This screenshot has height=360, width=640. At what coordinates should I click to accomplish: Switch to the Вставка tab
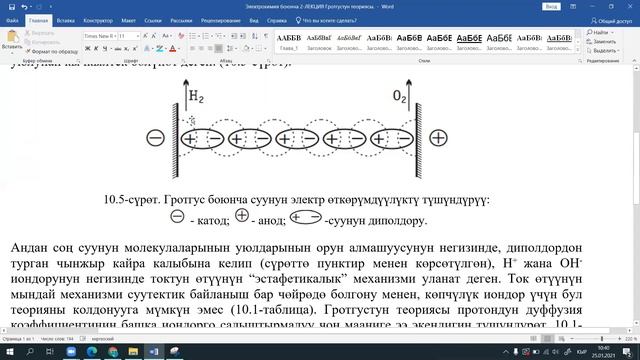pos(65,20)
